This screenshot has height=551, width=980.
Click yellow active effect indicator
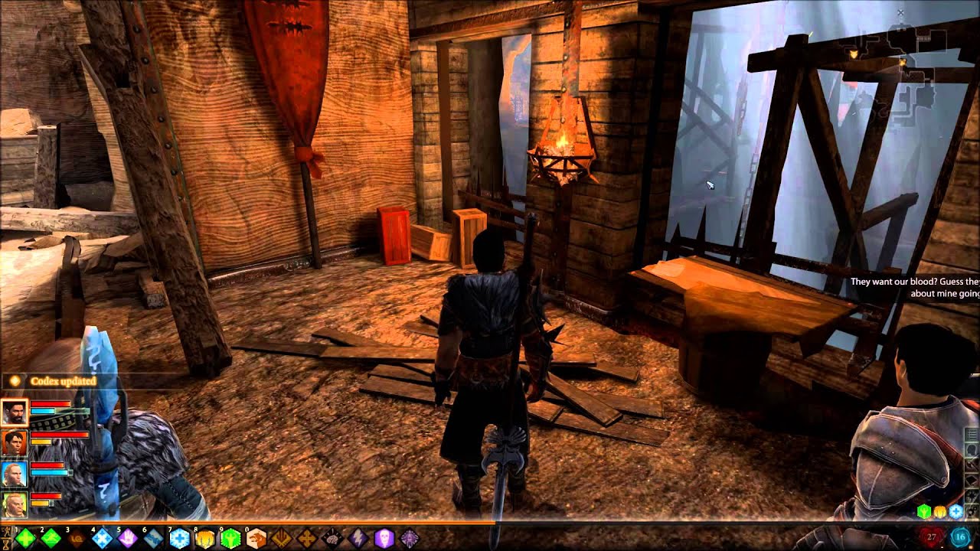point(940,512)
